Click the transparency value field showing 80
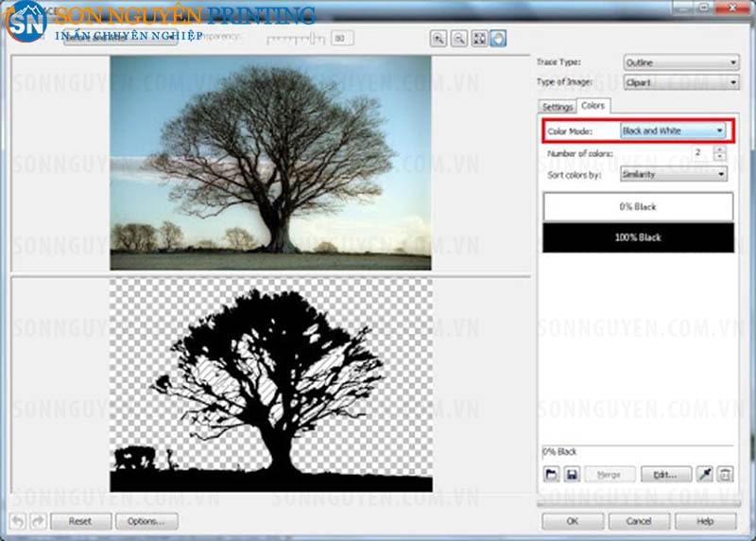 pos(342,38)
